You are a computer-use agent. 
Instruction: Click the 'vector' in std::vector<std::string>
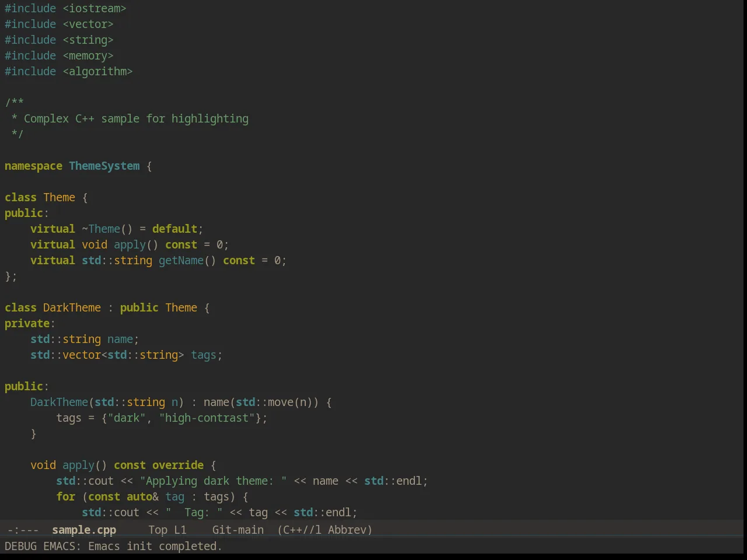tap(82, 355)
